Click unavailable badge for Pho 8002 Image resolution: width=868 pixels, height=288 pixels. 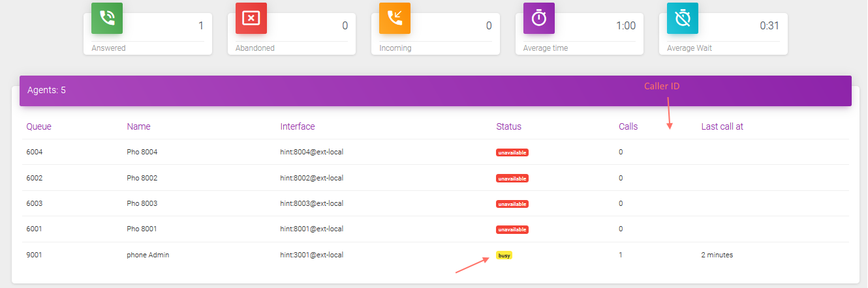coord(512,178)
